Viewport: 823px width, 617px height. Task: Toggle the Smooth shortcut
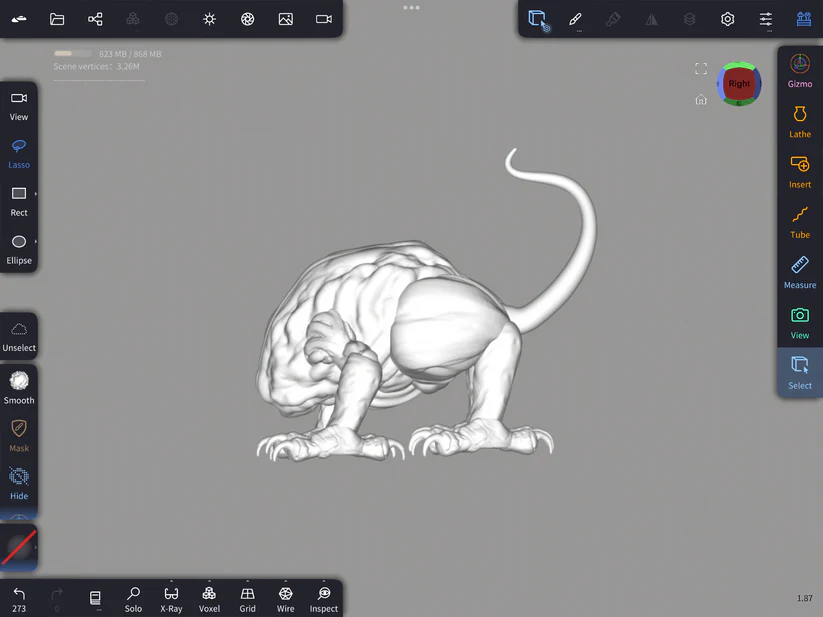click(19, 388)
